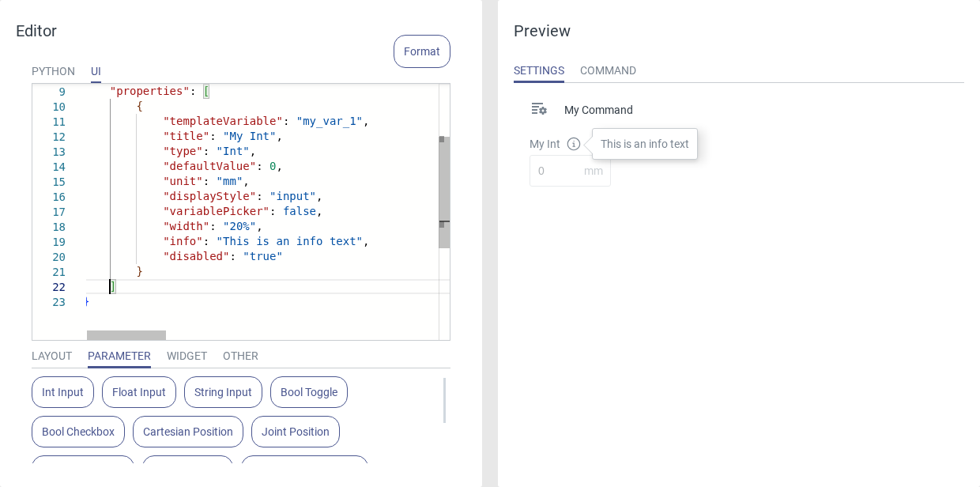
Task: Add a Float Input parameter
Action: coord(139,392)
